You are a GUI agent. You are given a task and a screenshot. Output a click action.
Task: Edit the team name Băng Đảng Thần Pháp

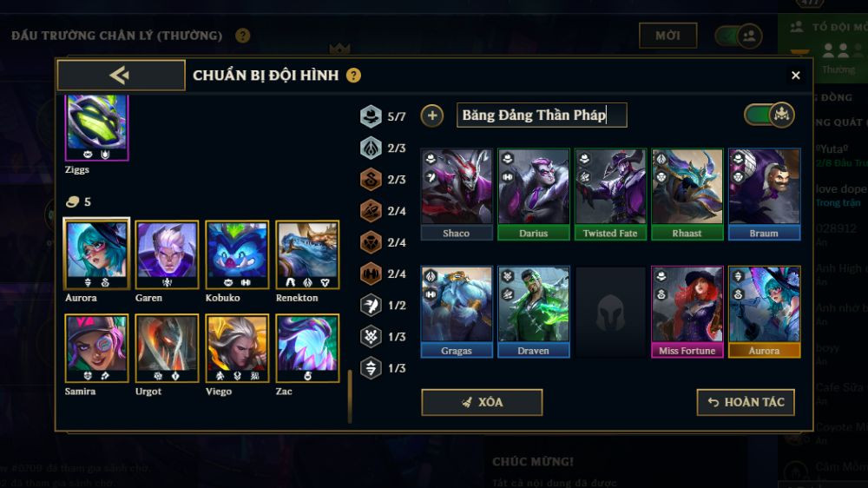(542, 115)
